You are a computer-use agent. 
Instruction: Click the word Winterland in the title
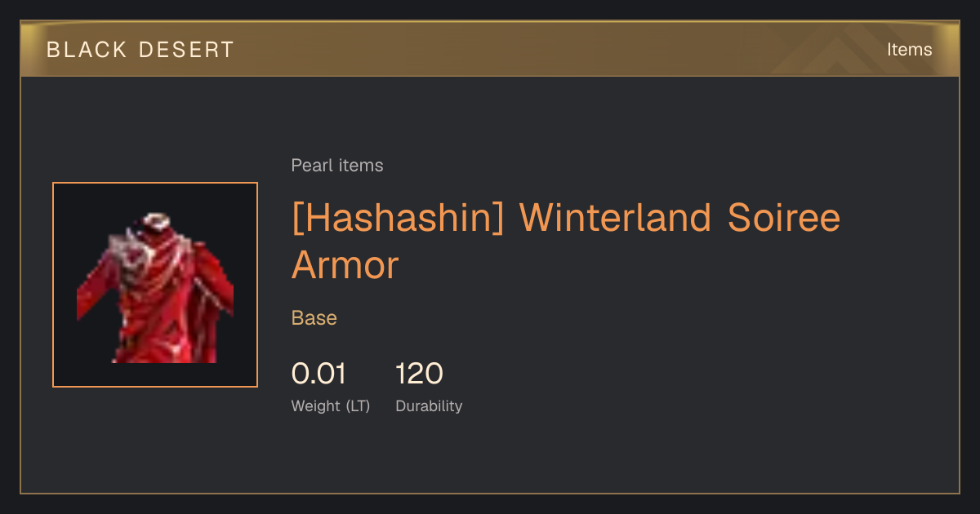pyautogui.click(x=616, y=219)
